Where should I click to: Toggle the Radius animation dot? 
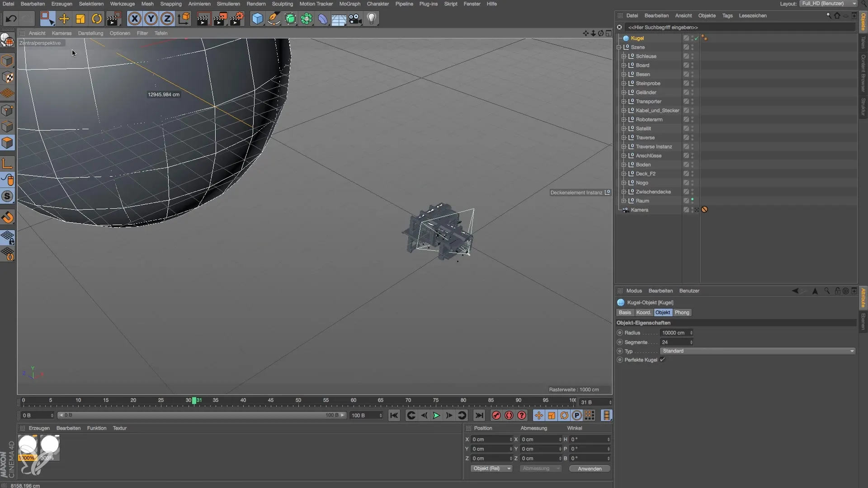620,333
